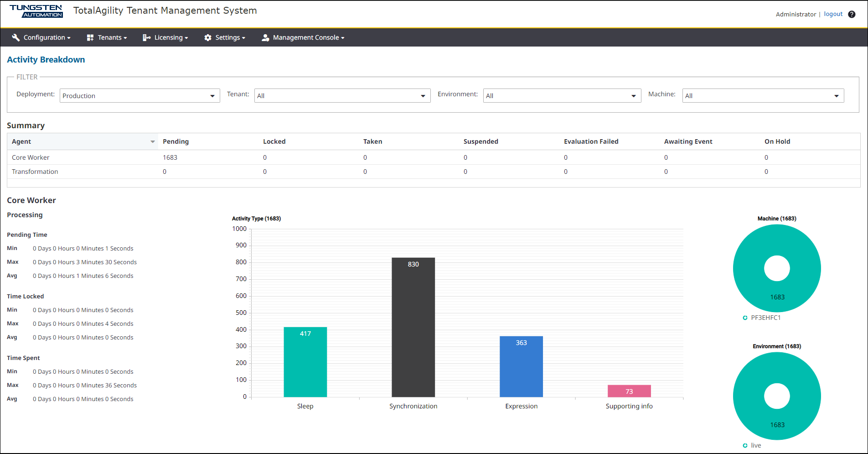Click the Licensing icon in navbar
The image size is (868, 454).
point(146,37)
